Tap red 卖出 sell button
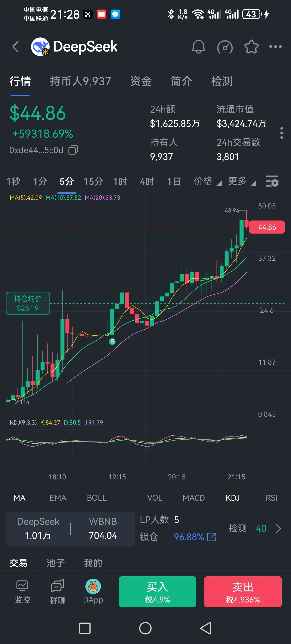This screenshot has width=291, height=644. tap(243, 592)
